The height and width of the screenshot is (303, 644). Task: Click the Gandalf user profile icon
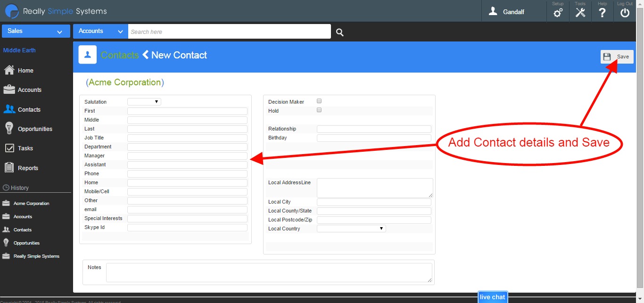[493, 11]
